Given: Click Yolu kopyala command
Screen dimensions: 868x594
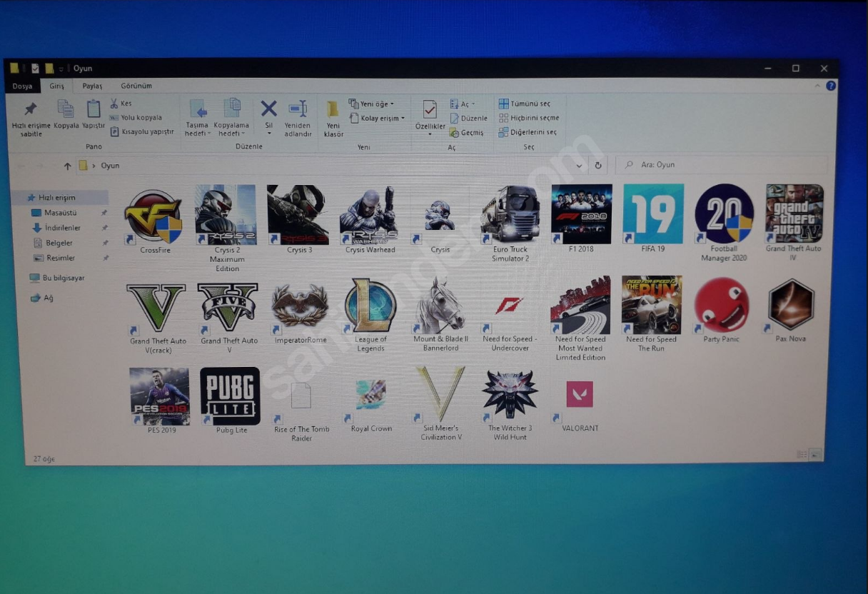Looking at the screenshot, I should 136,117.
